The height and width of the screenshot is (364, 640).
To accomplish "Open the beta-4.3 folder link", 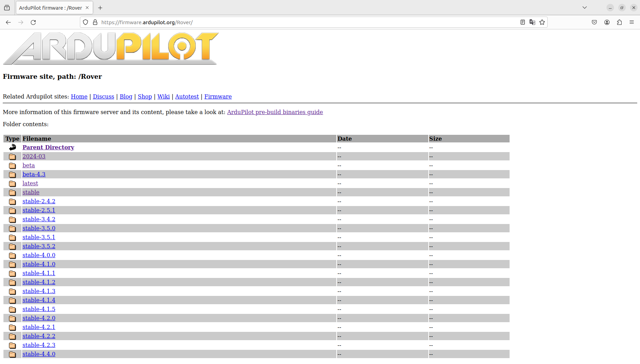I will coord(34,174).
